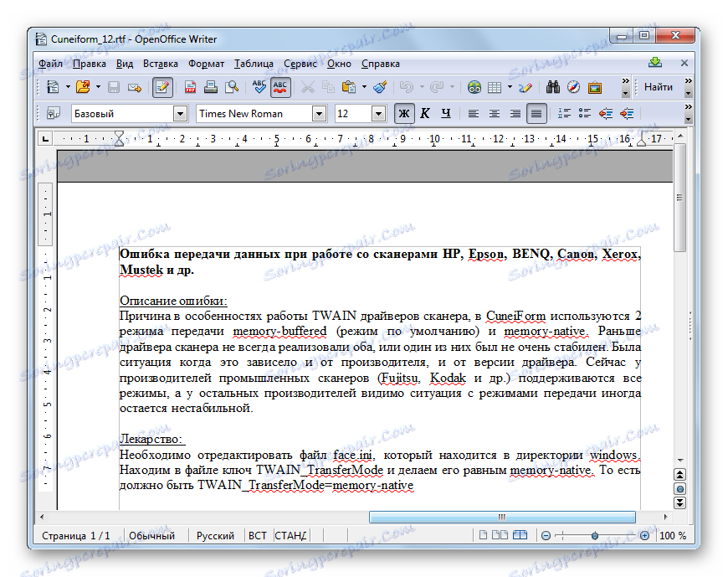Expand the Table size dropdown arrow
Screen dimensions: 728x577
point(510,87)
